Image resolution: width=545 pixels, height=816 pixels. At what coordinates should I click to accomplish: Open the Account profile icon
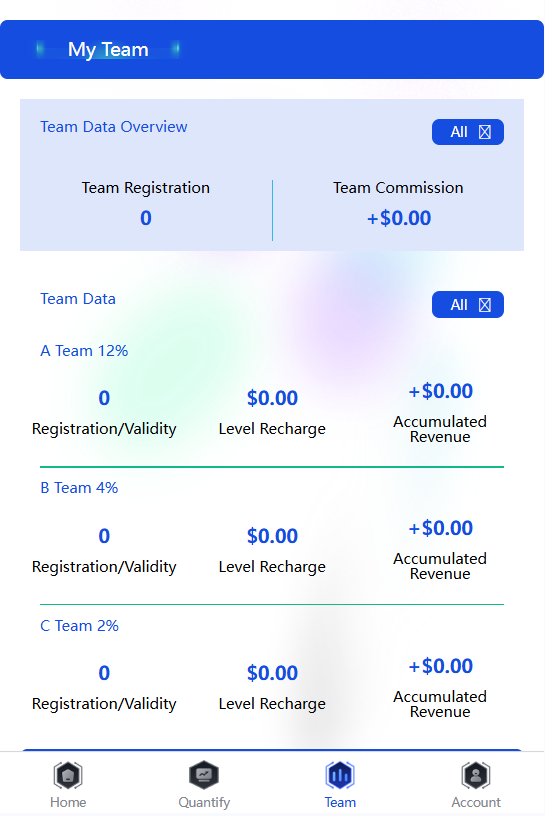(x=476, y=775)
